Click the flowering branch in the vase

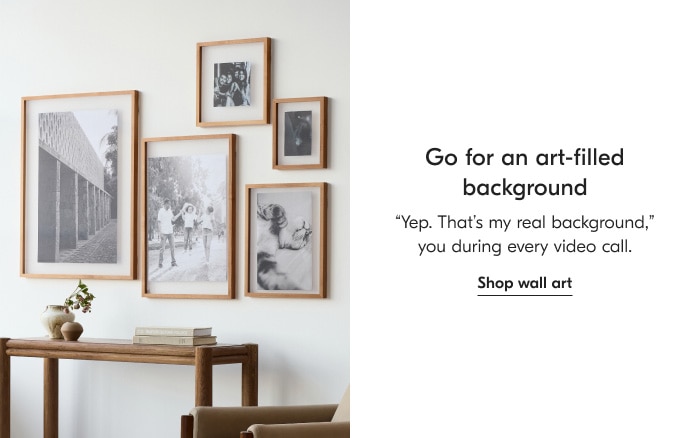tap(80, 297)
